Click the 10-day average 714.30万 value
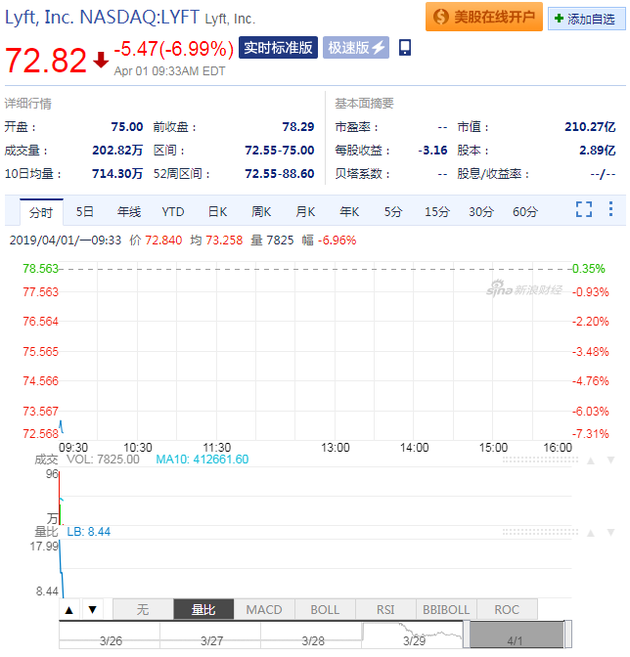 [x=118, y=173]
